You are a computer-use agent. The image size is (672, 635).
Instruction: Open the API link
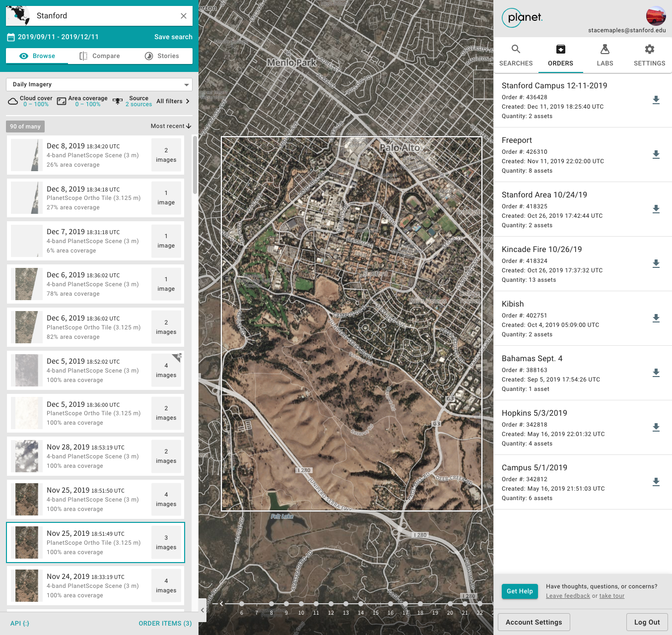coord(20,624)
